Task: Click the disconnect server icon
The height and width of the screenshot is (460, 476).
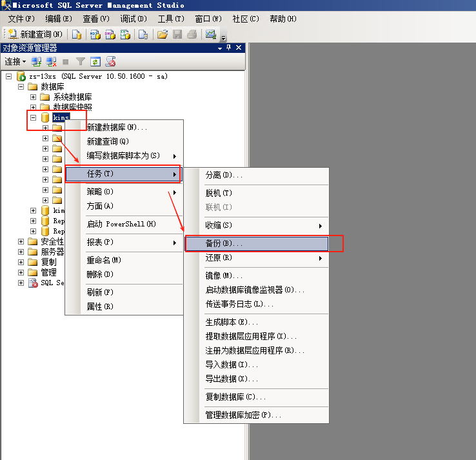Action: [51, 62]
